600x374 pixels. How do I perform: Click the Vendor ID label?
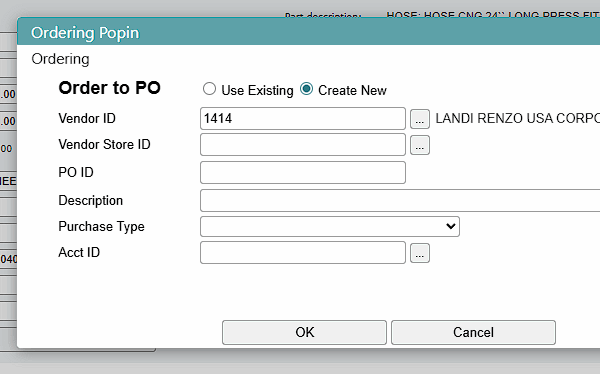point(87,118)
